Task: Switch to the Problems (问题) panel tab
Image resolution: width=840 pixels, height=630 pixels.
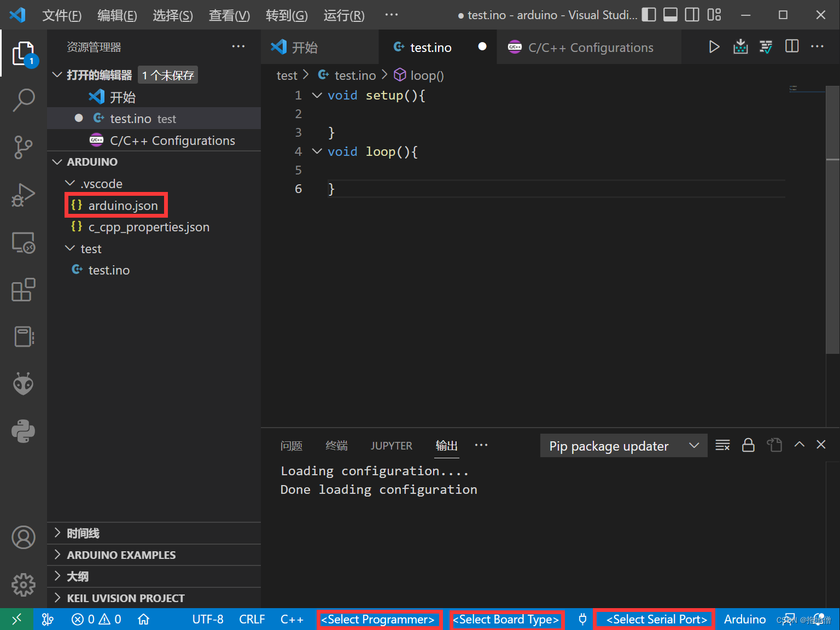Action: [x=291, y=446]
